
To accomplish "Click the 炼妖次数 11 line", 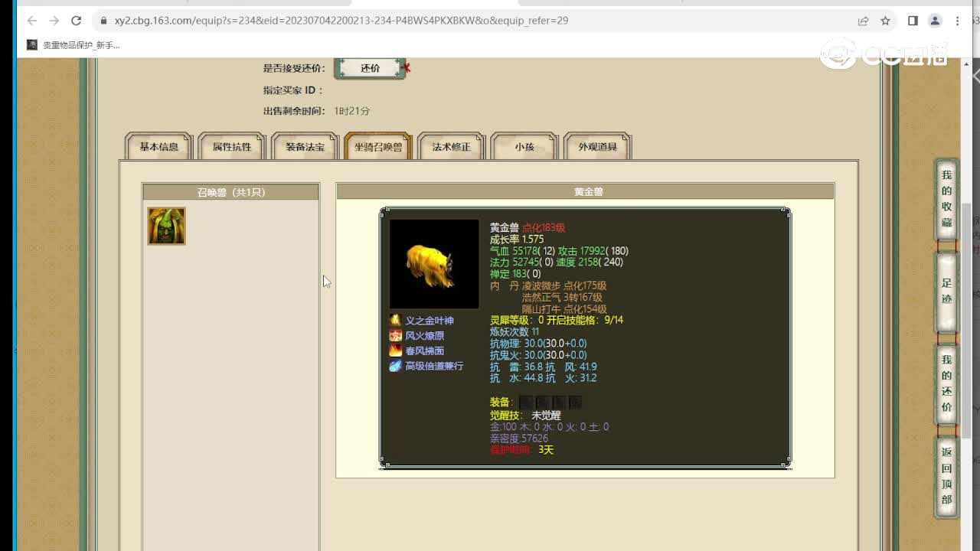I will tap(514, 332).
